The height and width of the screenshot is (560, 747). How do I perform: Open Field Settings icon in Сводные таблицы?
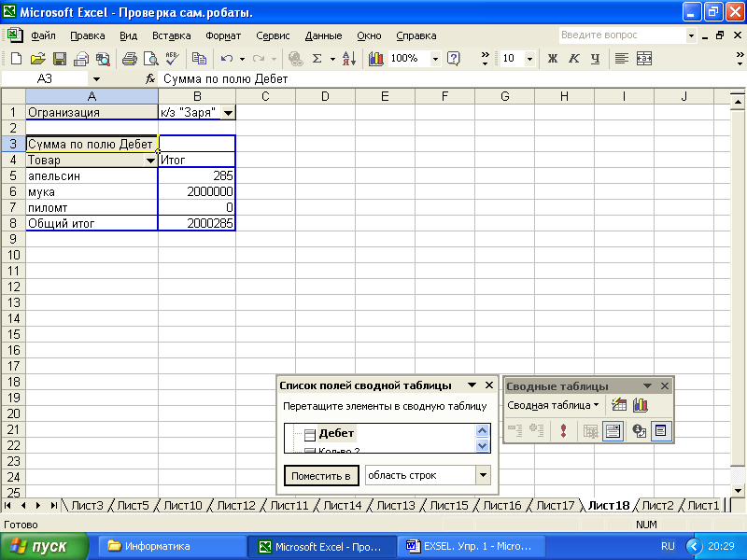click(x=640, y=431)
